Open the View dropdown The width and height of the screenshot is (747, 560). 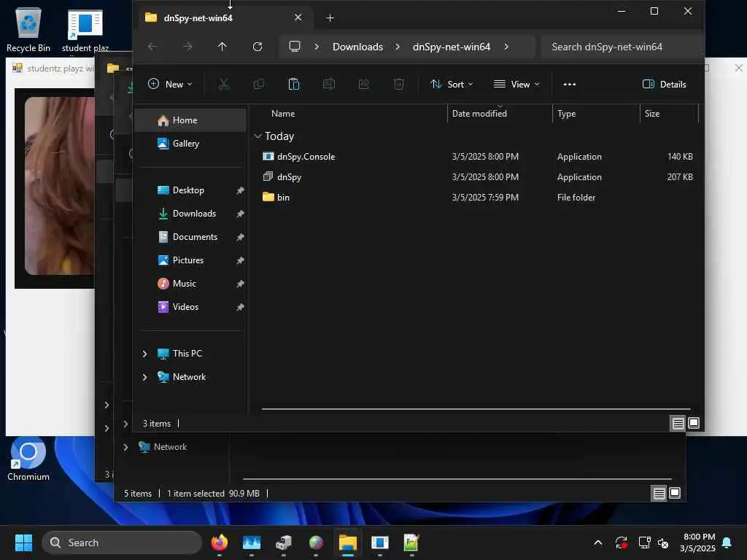tap(516, 85)
